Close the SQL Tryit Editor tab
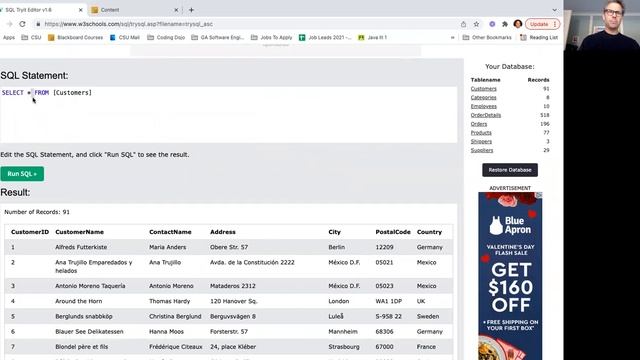The image size is (640, 360). [80, 10]
